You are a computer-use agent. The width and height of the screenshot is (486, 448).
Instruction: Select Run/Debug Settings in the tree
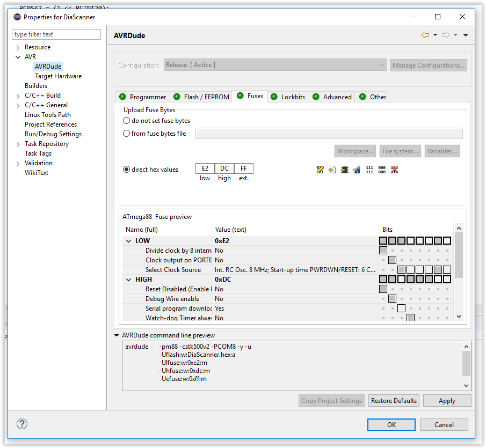tap(53, 134)
